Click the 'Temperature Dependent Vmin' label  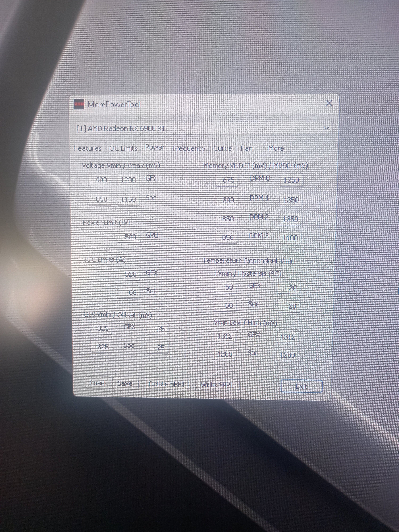tap(249, 261)
